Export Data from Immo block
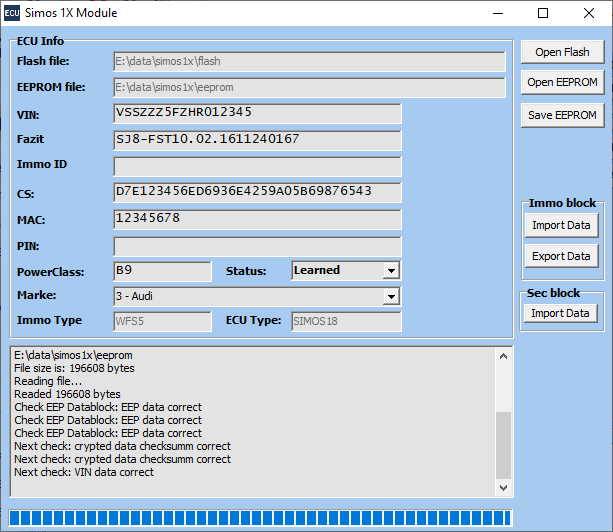Viewport: 613px width, 532px height. 561,256
